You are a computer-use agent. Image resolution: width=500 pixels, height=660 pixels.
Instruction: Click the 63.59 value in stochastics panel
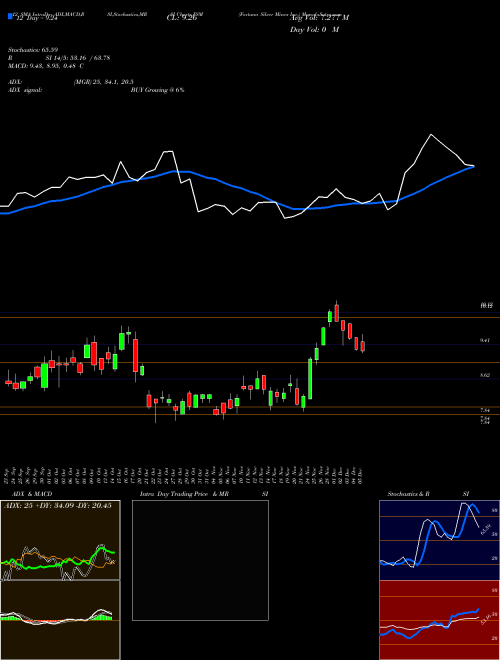coord(486,529)
